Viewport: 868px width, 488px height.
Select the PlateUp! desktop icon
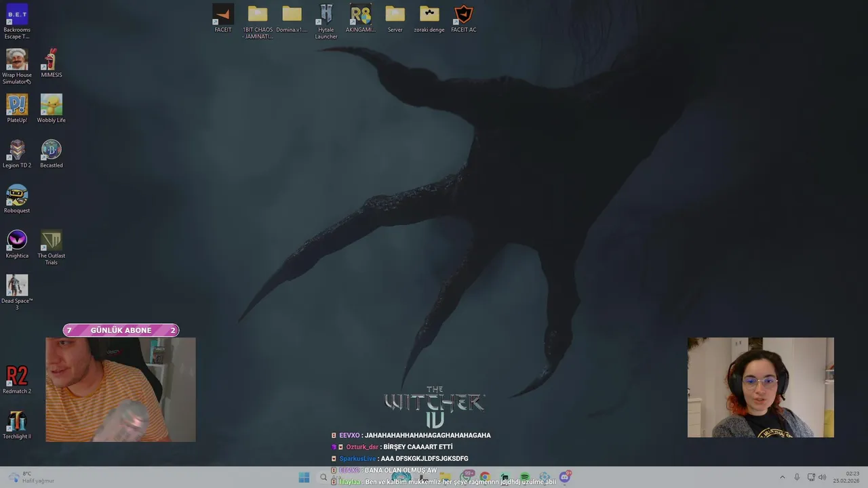pyautogui.click(x=17, y=108)
